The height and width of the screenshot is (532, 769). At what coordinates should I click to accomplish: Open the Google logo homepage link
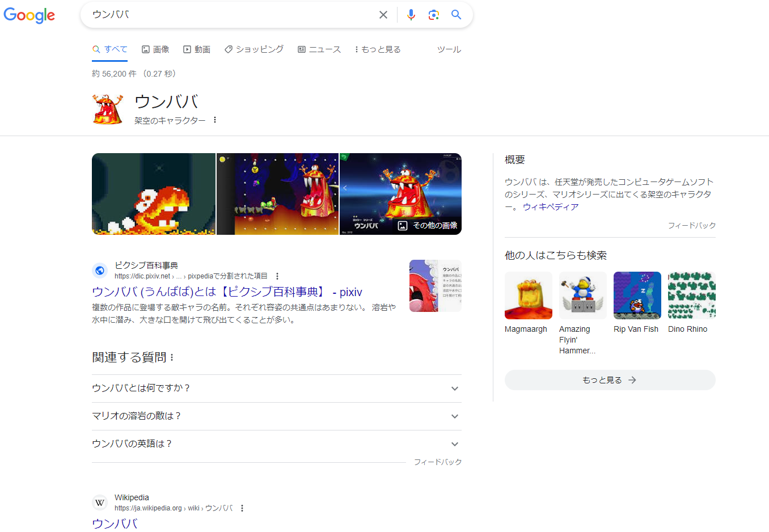[29, 15]
